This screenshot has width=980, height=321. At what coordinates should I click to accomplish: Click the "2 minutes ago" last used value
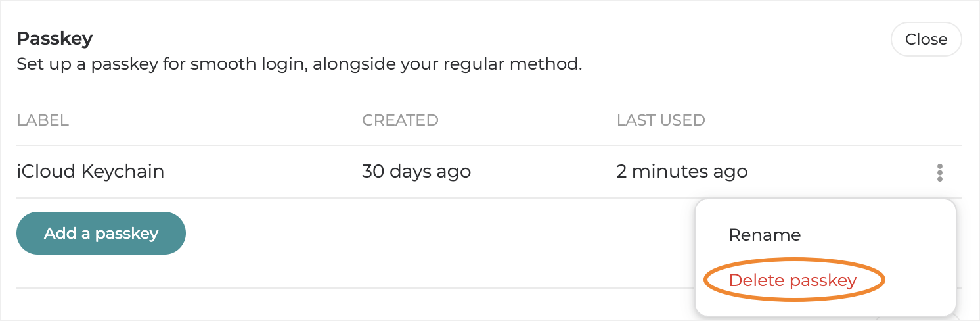pyautogui.click(x=682, y=172)
